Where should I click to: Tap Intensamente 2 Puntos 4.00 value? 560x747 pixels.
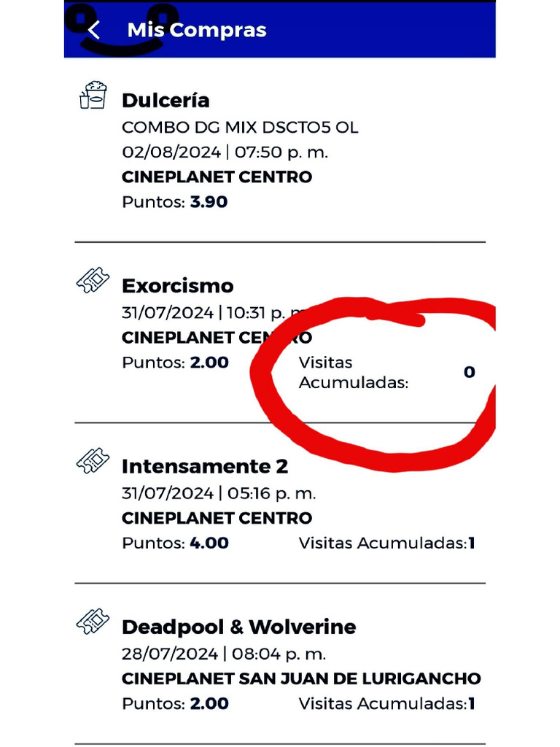coord(209,543)
